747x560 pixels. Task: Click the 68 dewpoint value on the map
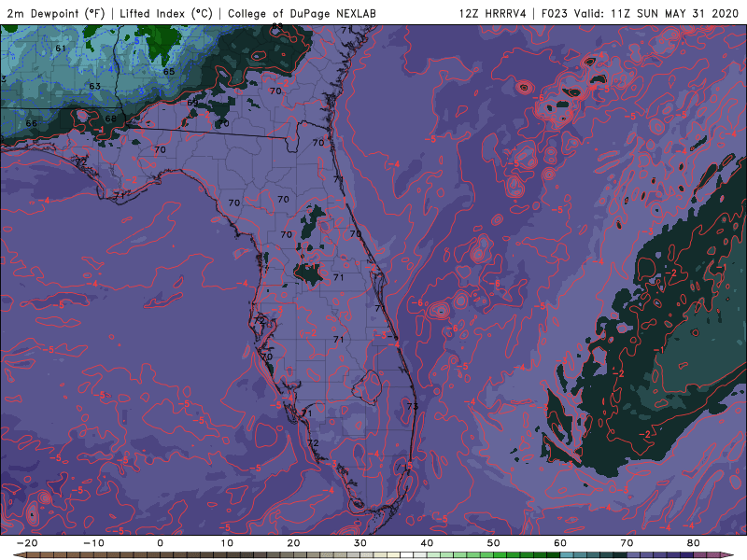110,119
